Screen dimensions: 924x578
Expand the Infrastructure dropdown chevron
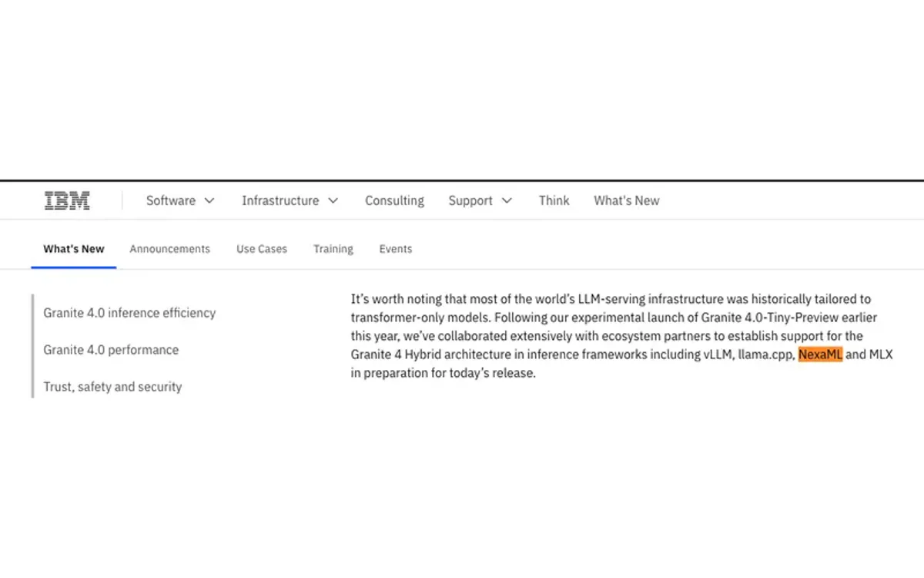click(333, 200)
